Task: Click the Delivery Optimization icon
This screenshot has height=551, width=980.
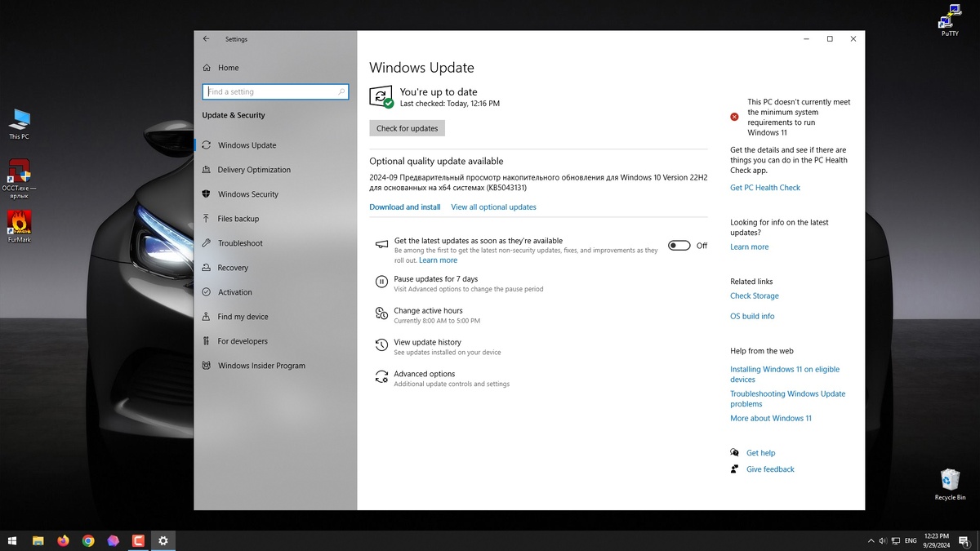Action: click(x=207, y=170)
